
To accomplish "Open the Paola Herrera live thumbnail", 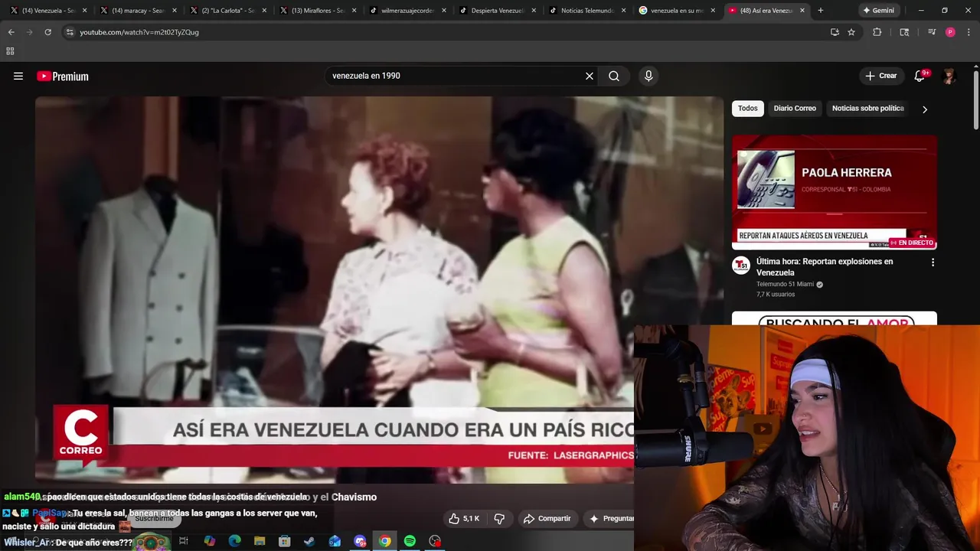I will pyautogui.click(x=834, y=192).
